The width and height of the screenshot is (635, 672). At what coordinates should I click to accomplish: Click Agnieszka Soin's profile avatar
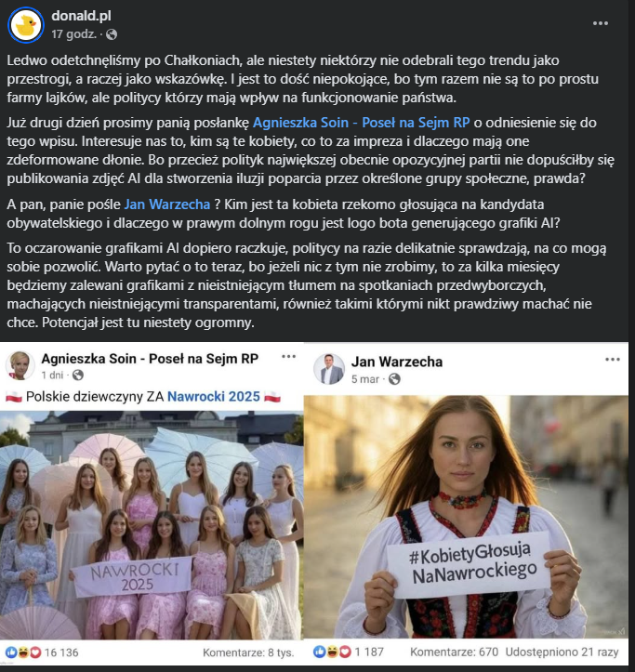[20, 365]
